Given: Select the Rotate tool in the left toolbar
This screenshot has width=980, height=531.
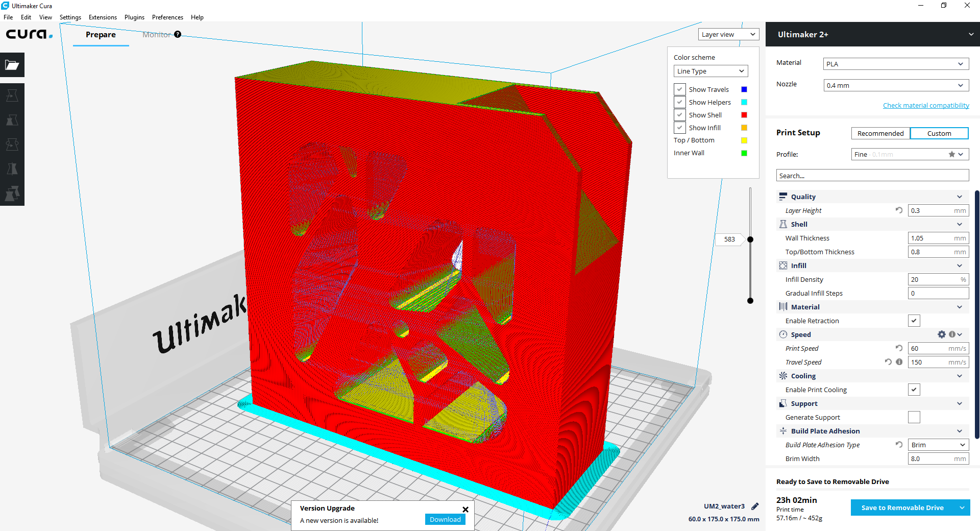Looking at the screenshot, I should [12, 144].
